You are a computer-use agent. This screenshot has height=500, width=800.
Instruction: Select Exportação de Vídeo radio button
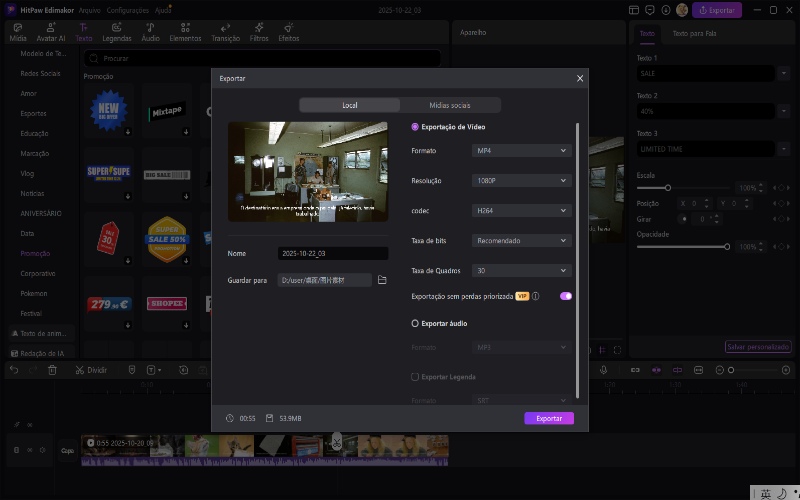(415, 127)
